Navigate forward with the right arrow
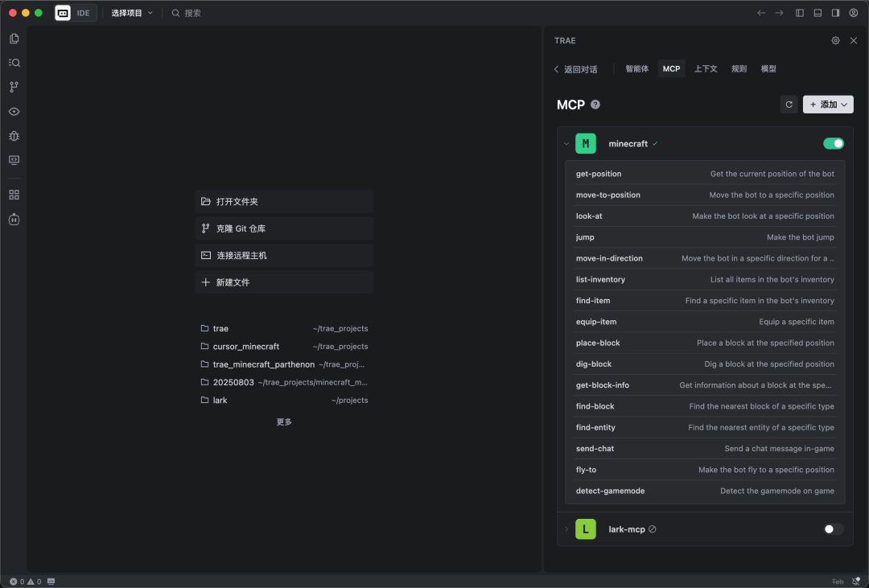 click(779, 13)
